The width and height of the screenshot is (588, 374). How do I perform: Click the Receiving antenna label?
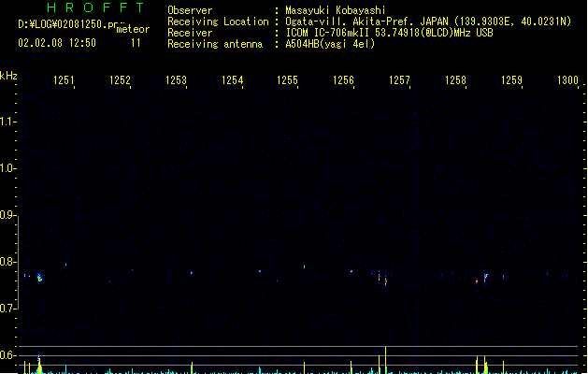point(215,44)
